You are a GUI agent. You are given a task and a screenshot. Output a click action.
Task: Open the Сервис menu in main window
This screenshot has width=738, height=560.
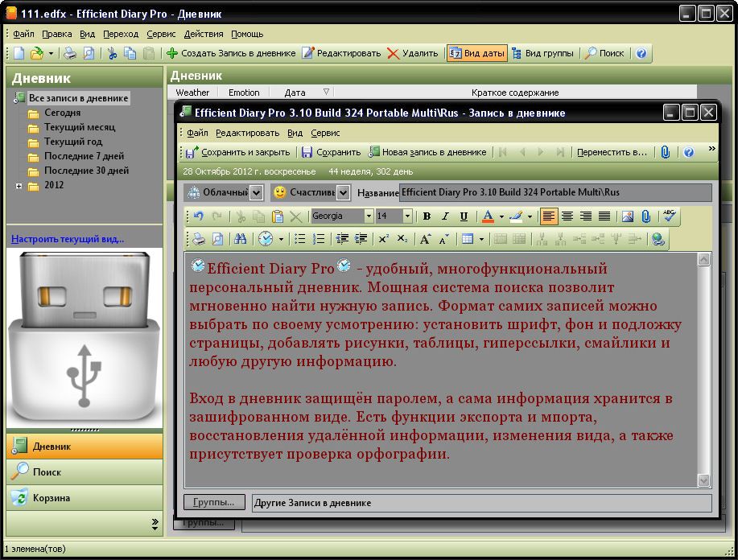161,34
